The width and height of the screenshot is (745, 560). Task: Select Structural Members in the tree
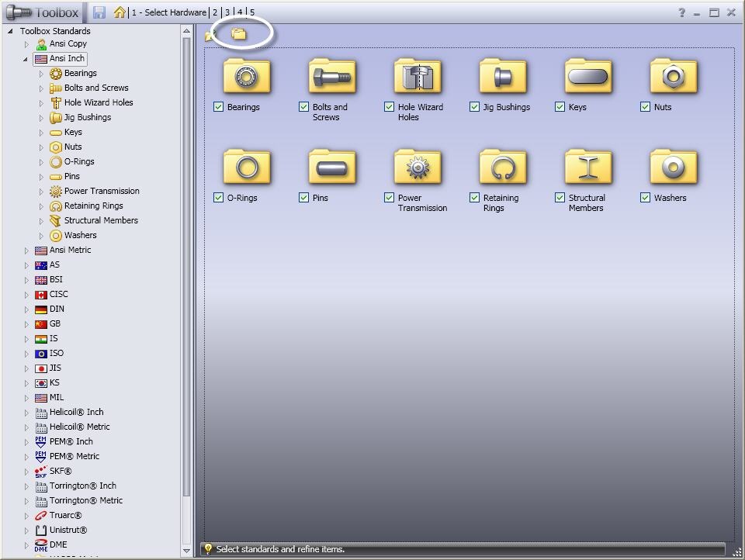pyautogui.click(x=94, y=220)
